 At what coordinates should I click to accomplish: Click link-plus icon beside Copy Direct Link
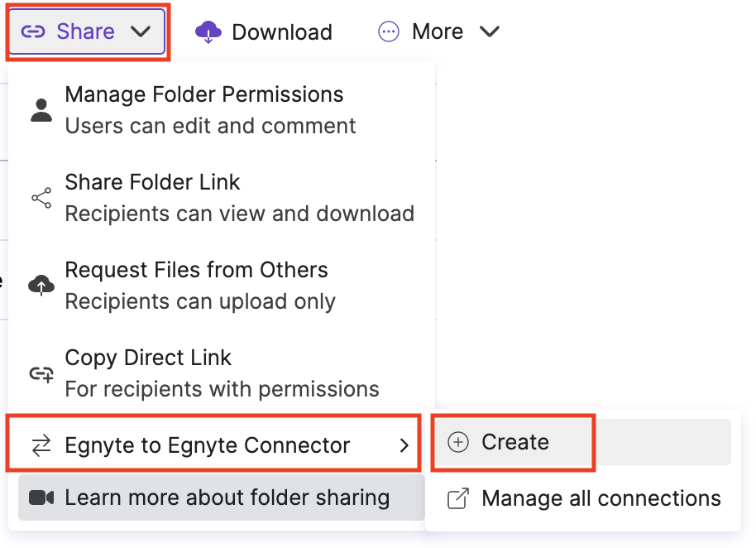click(x=41, y=374)
